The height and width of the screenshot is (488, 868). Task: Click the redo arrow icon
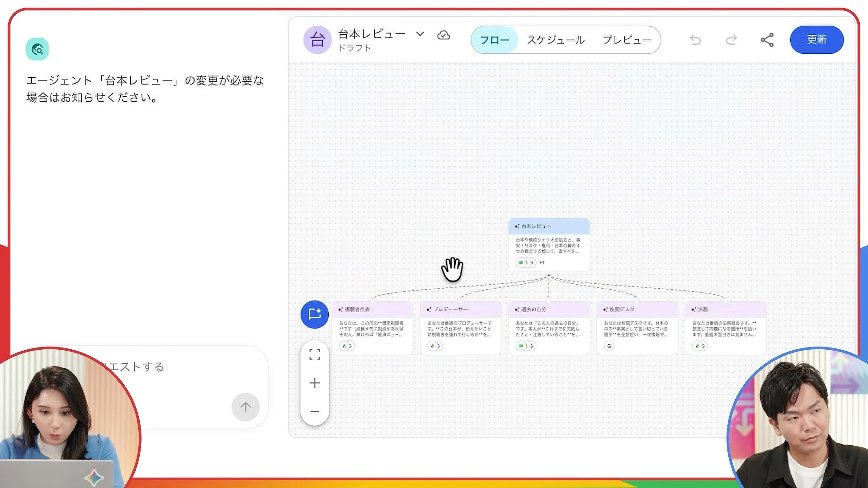pos(731,40)
